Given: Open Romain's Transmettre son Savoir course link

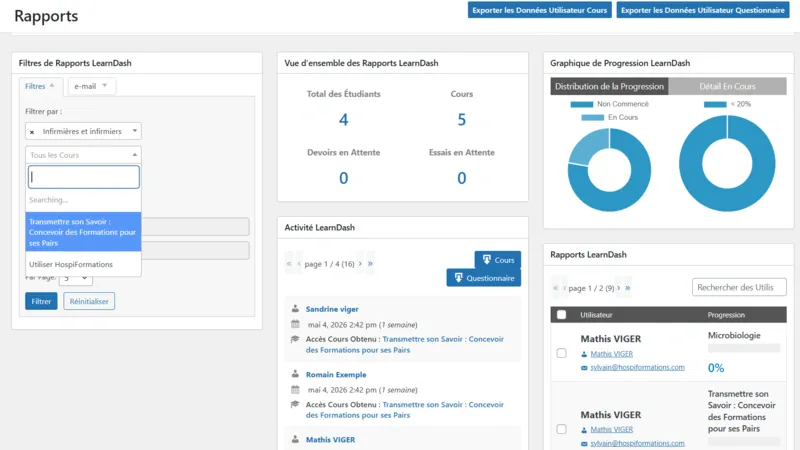Looking at the screenshot, I should point(405,410).
